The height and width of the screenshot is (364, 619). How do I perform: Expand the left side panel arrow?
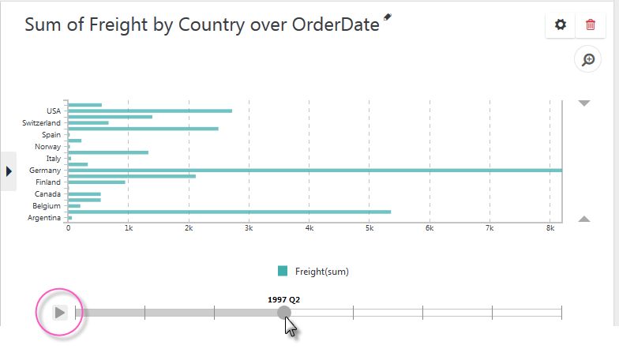point(9,171)
